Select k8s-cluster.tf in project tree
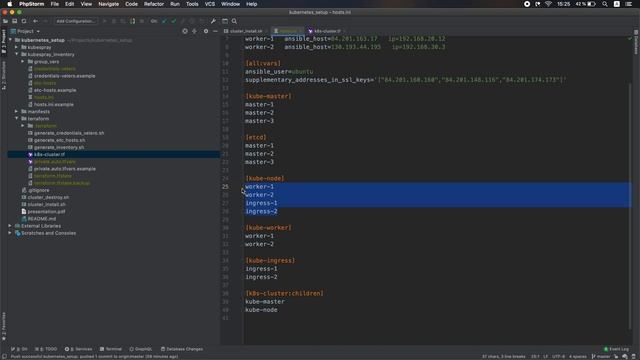The width and height of the screenshot is (640, 360). (49, 154)
